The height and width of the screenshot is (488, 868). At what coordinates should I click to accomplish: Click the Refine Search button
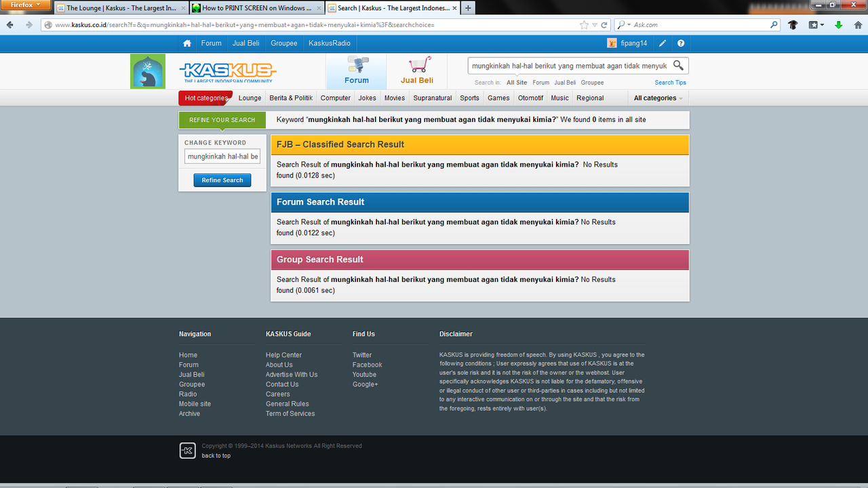pos(222,180)
